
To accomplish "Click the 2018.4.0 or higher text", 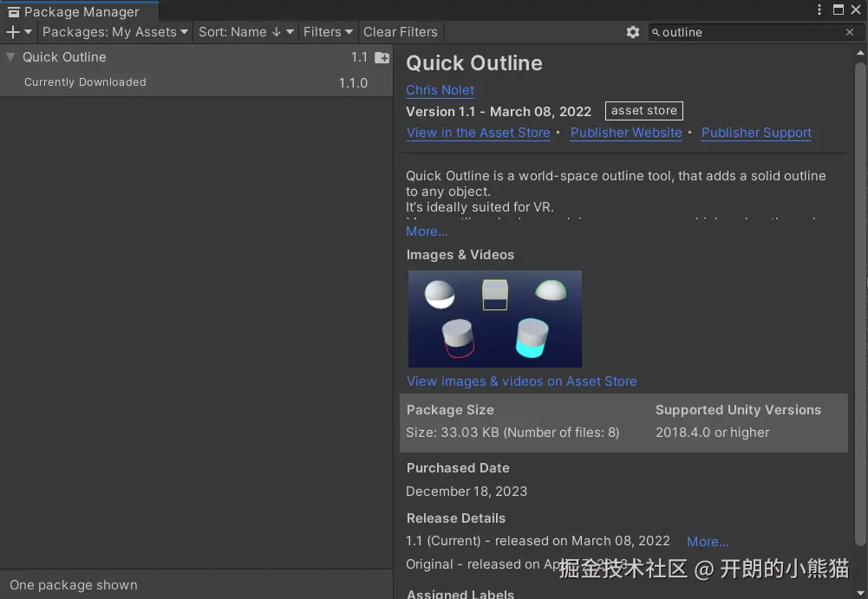I will (x=713, y=433).
